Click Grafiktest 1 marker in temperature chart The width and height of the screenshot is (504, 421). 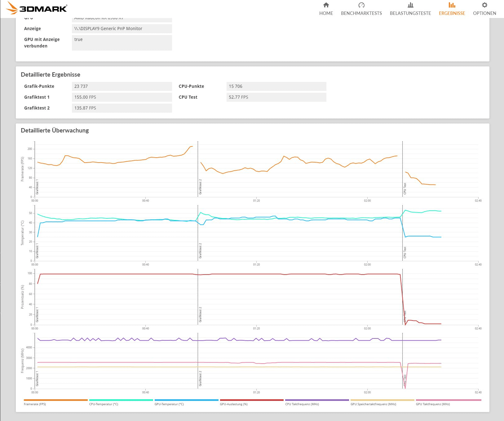point(37,251)
